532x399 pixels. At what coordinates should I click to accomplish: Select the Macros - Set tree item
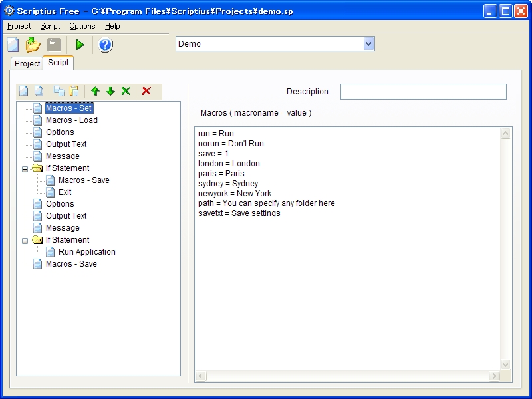[x=69, y=108]
